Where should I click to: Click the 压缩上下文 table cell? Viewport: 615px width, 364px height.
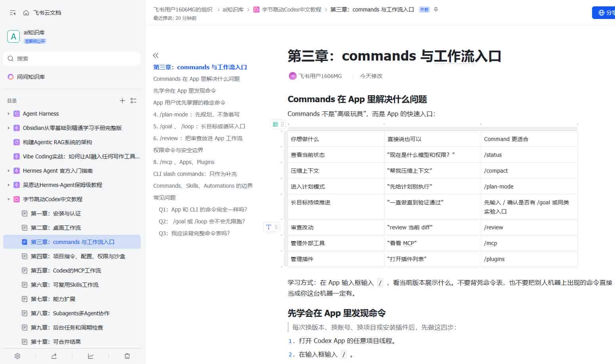click(x=336, y=171)
